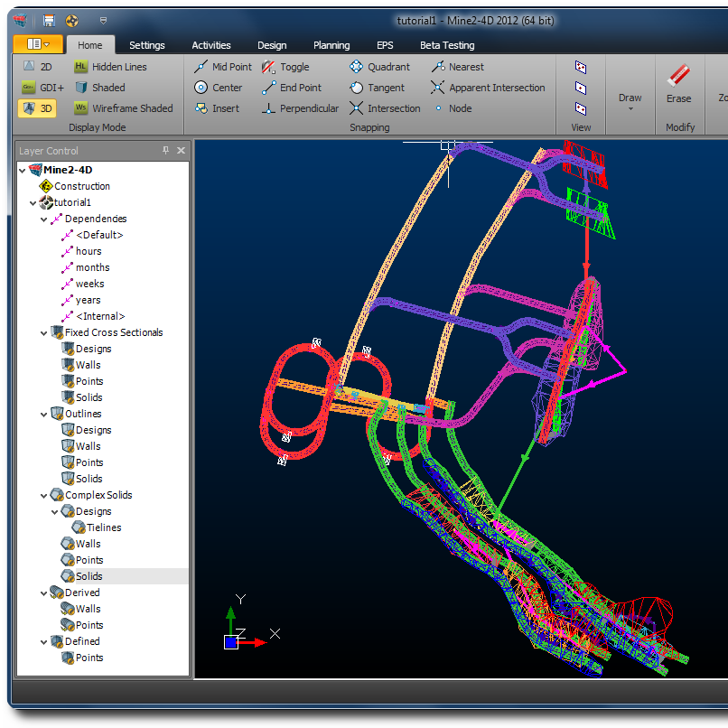This screenshot has width=728, height=728.
Task: Open the Design ribbon tab
Action: 272,45
